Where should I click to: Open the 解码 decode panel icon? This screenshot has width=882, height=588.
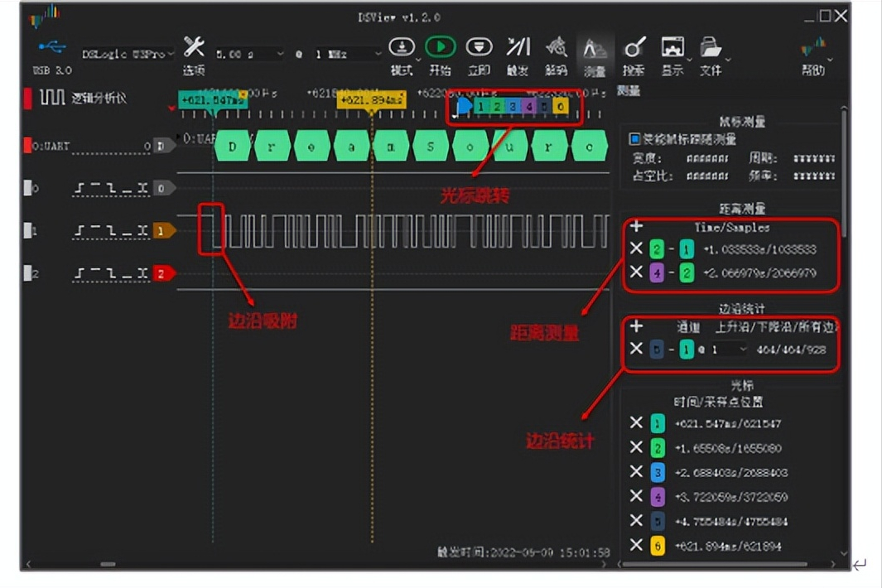pos(556,47)
